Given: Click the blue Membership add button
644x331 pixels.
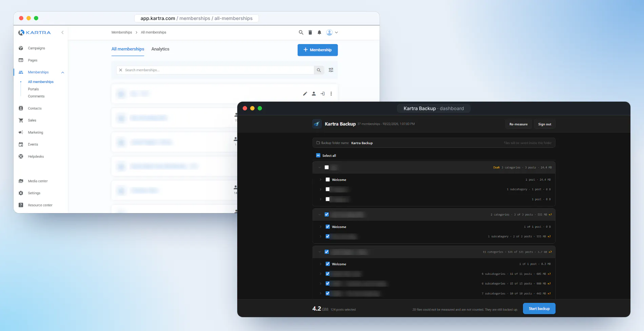Looking at the screenshot, I should click(318, 50).
